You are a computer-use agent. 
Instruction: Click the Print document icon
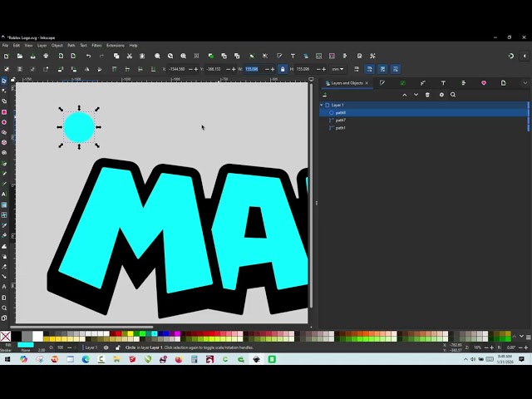[x=46, y=56]
